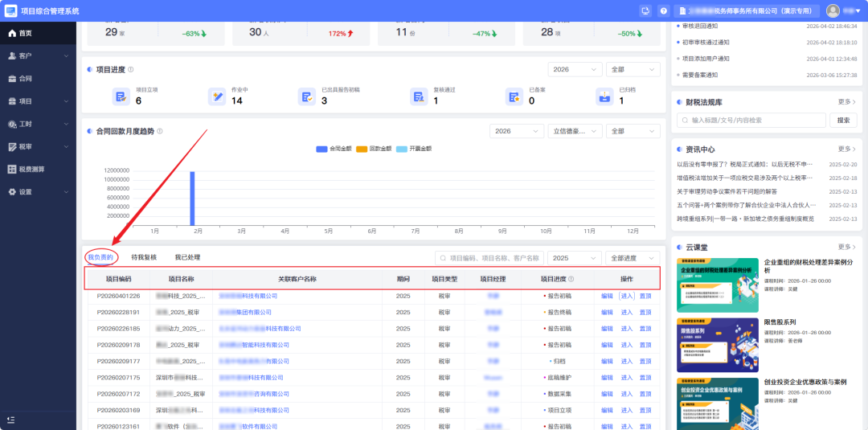Click the help question-mark icon in top bar

(663, 10)
